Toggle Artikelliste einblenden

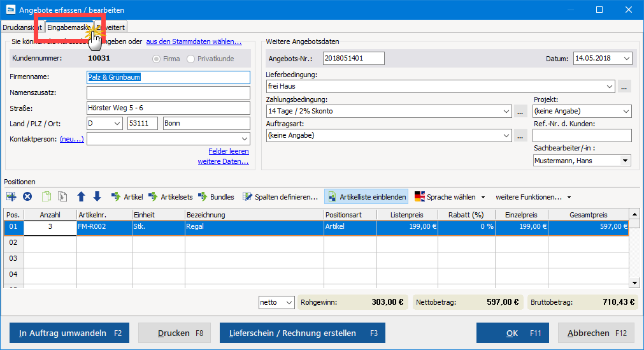pos(366,197)
